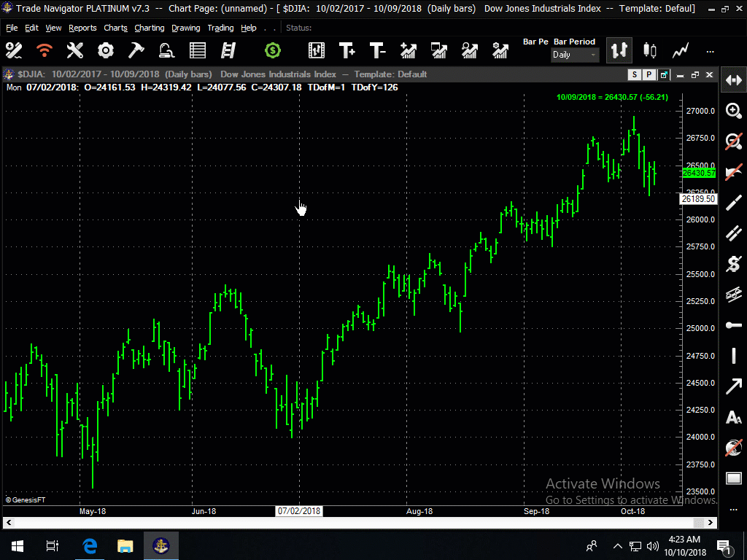The width and height of the screenshot is (747, 560).
Task: Select the dollar sign drawing tool
Action: coord(734,263)
